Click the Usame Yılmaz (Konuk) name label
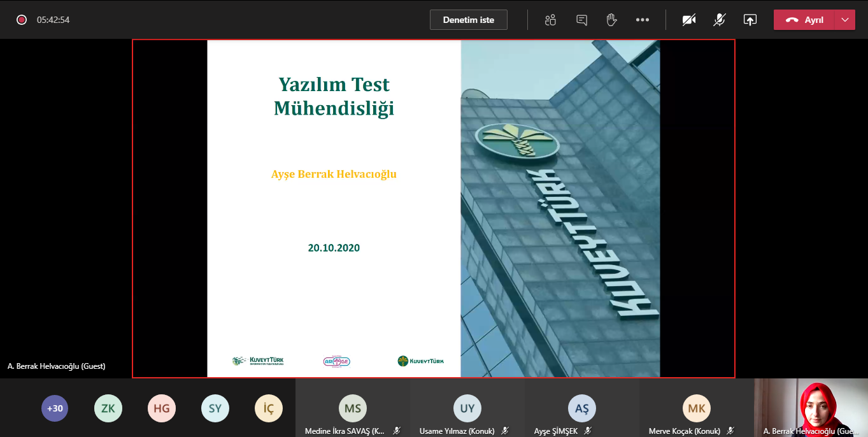Viewport: 868px width, 437px height. pos(457,431)
